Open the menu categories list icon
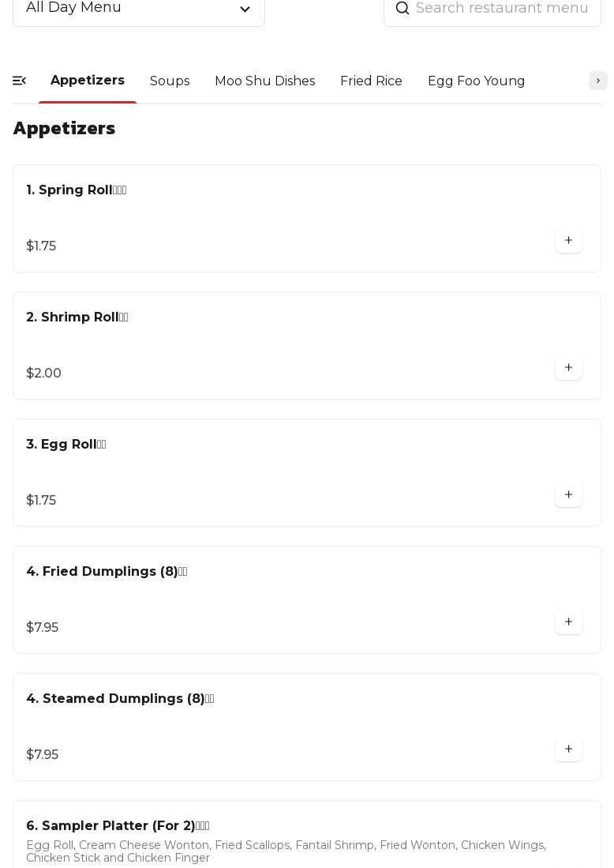This screenshot has width=614, height=868. point(20,81)
